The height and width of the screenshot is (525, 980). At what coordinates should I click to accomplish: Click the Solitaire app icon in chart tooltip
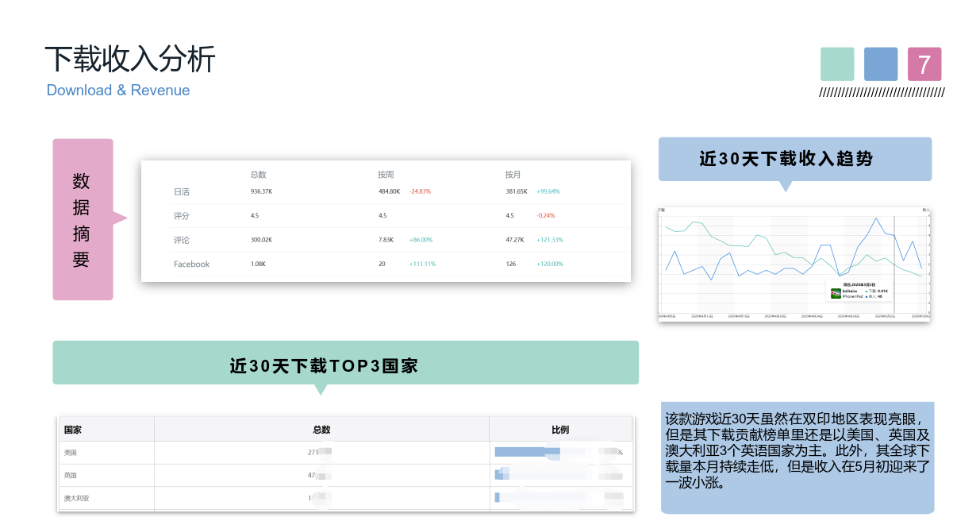[x=836, y=293]
